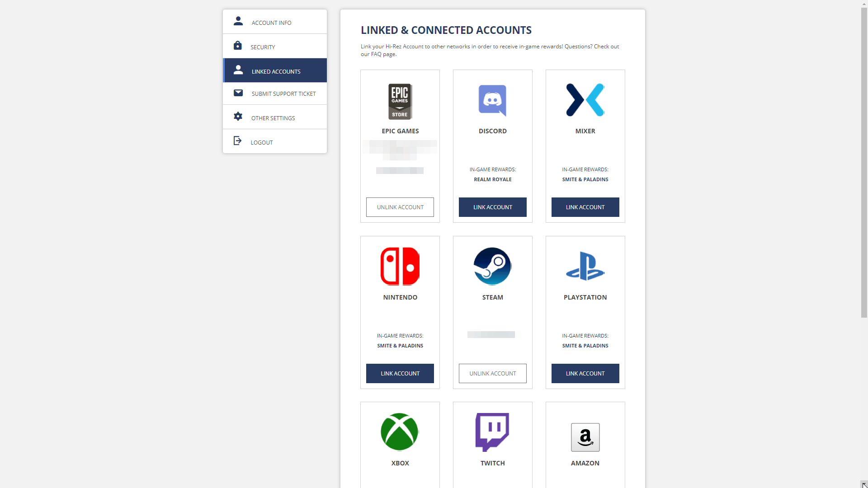
Task: Click the Twitch card title
Action: (493, 463)
